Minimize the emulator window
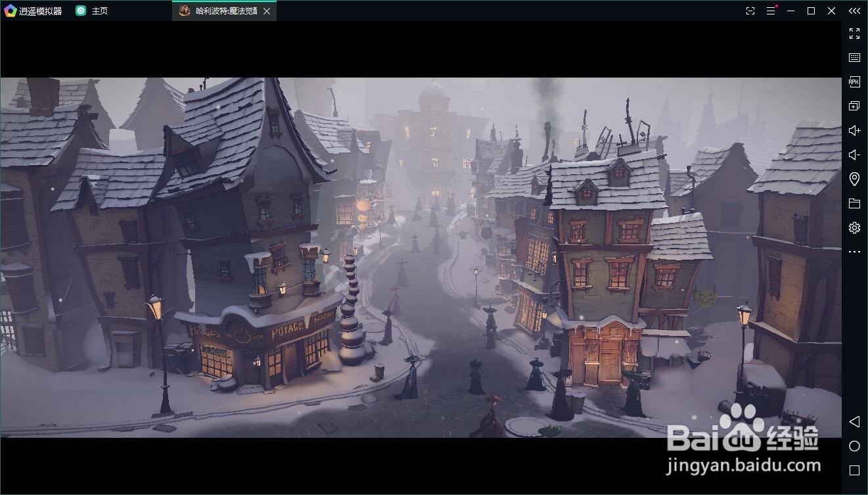Screen dimensions: 868x495 click(791, 11)
